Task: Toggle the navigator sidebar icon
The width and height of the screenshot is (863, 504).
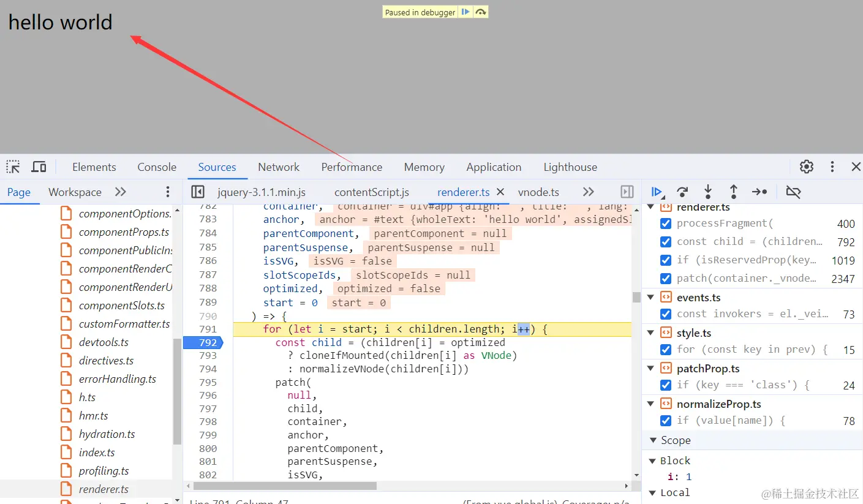Action: (x=197, y=192)
